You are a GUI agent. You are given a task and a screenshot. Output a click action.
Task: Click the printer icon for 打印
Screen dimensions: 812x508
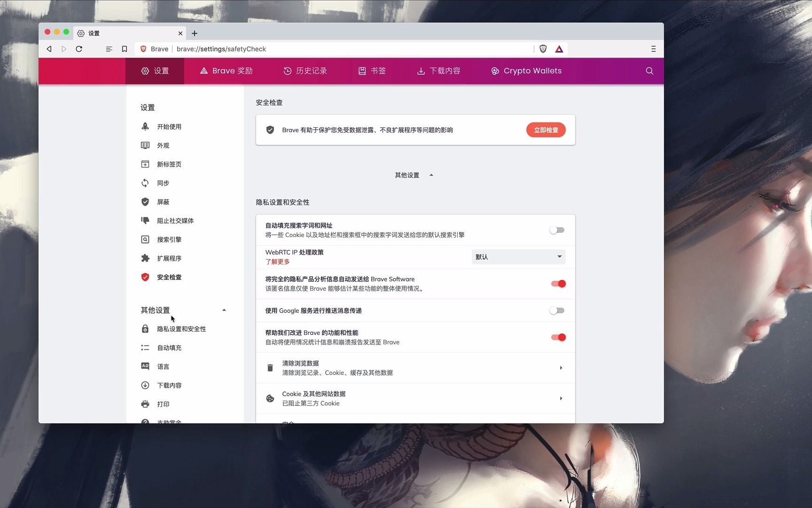[x=145, y=404]
